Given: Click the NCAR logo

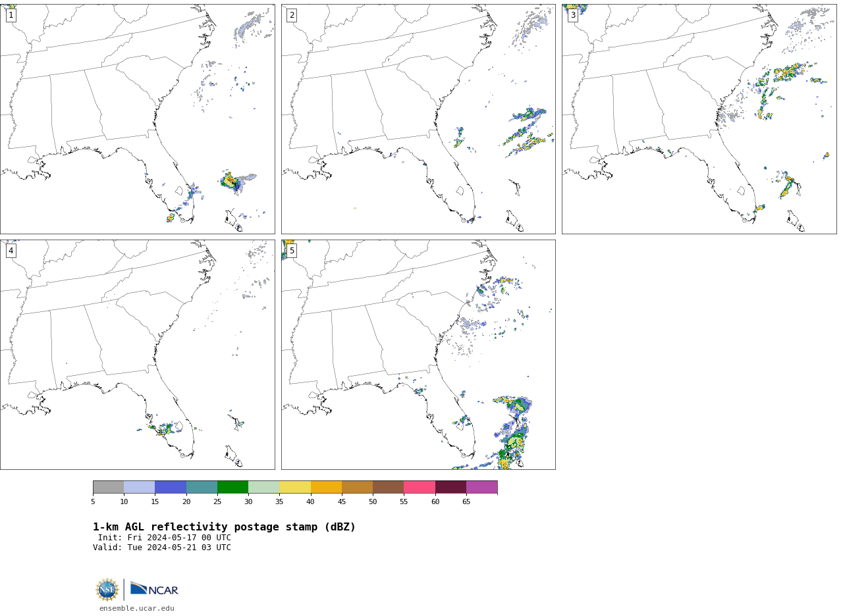Looking at the screenshot, I should (154, 590).
